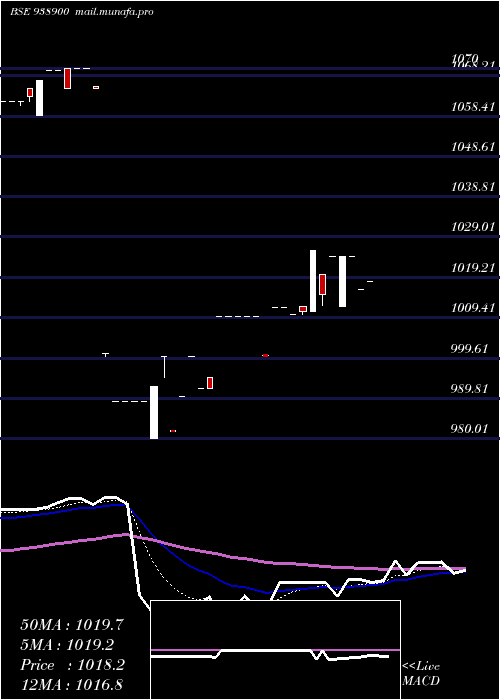Screen dimensions: 500x700
Task: Select the 1009.41 price level label
Action: pos(474,308)
